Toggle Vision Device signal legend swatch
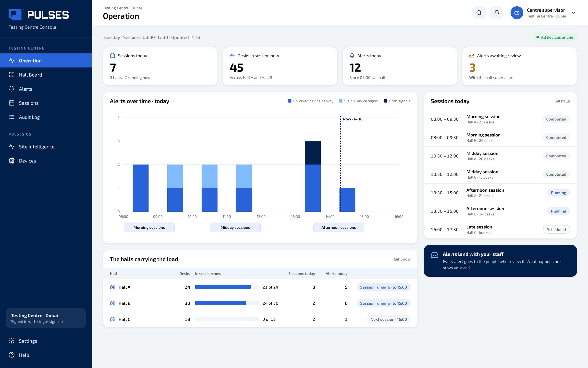Image resolution: width=588 pixels, height=368 pixels. point(341,101)
